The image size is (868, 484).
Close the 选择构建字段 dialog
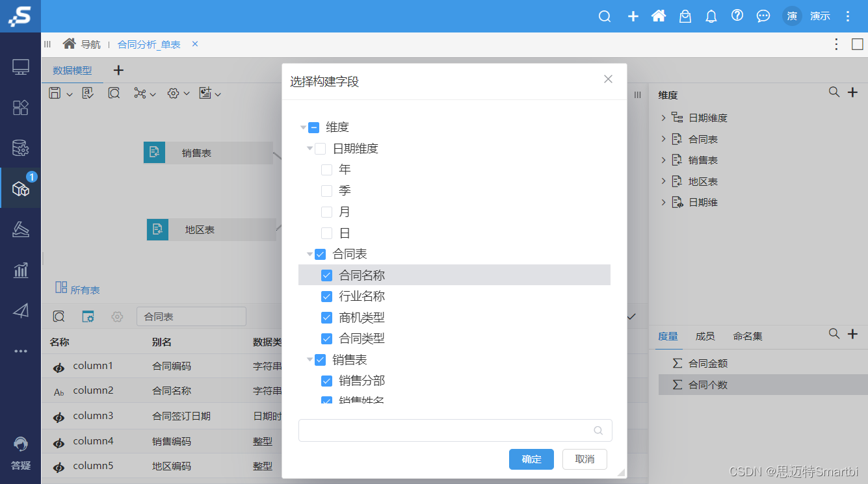tap(609, 79)
